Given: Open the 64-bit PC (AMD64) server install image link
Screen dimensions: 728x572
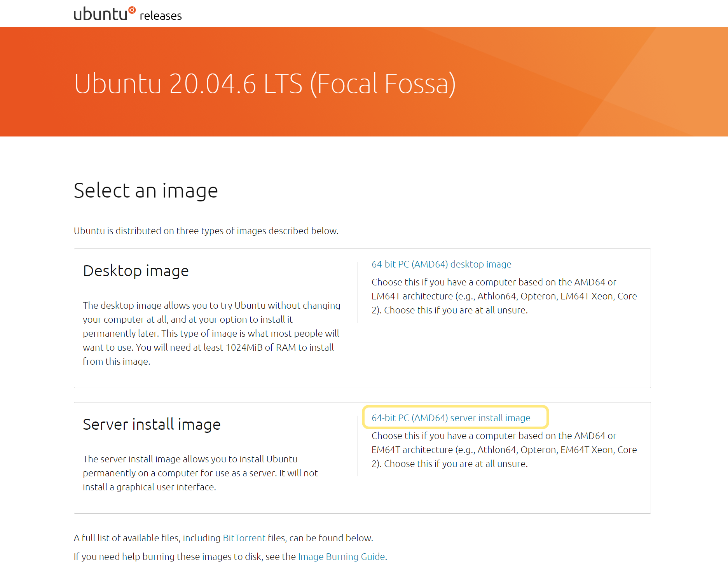Looking at the screenshot, I should click(x=451, y=418).
